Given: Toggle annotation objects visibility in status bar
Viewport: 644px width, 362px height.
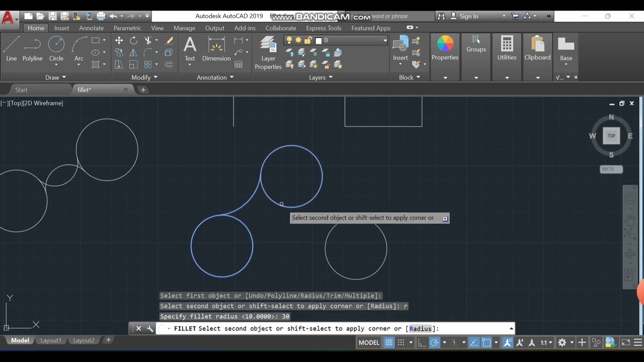Looking at the screenshot, I should tap(508, 342).
